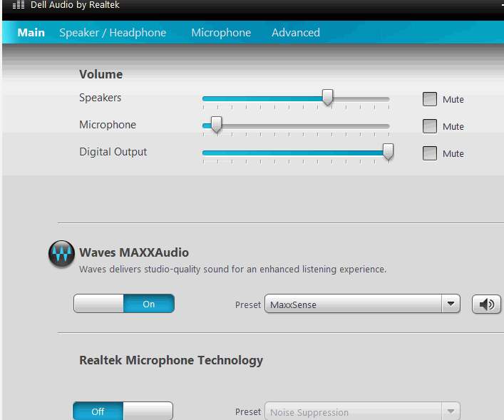This screenshot has height=420, width=504.
Task: Open the MaxxSense preset dropdown arrow
Action: (x=451, y=304)
